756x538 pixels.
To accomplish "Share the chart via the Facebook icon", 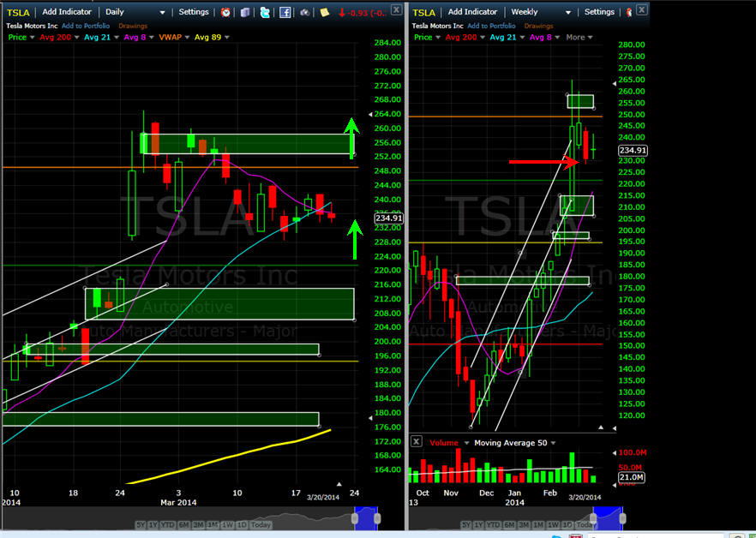I will pos(285,12).
